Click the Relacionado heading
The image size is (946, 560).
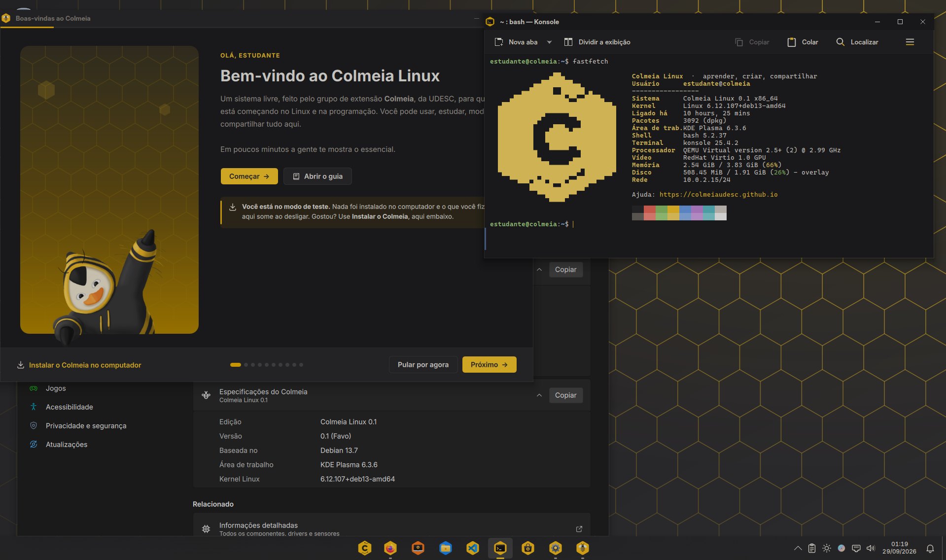[x=213, y=504]
